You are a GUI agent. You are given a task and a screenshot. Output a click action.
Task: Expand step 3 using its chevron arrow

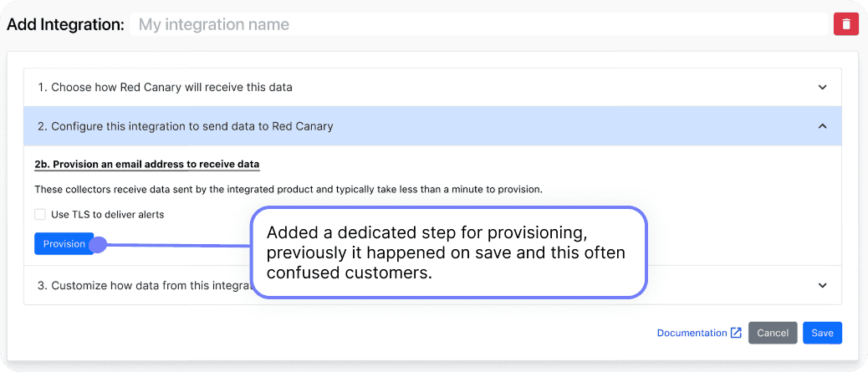tap(822, 285)
